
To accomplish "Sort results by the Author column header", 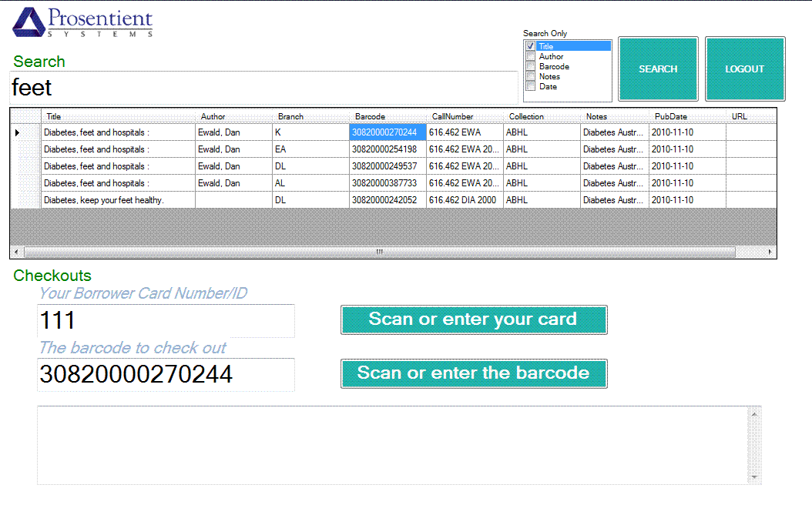I will pos(233,116).
